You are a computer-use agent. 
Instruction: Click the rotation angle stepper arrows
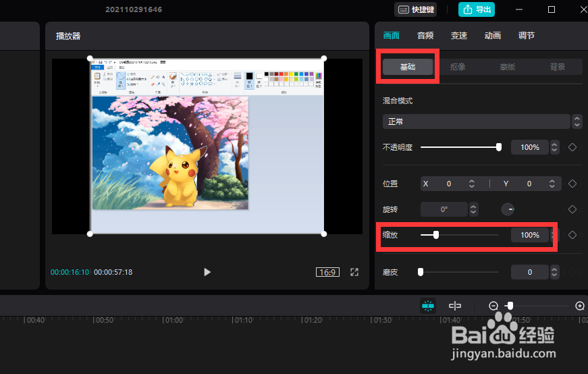pos(474,209)
